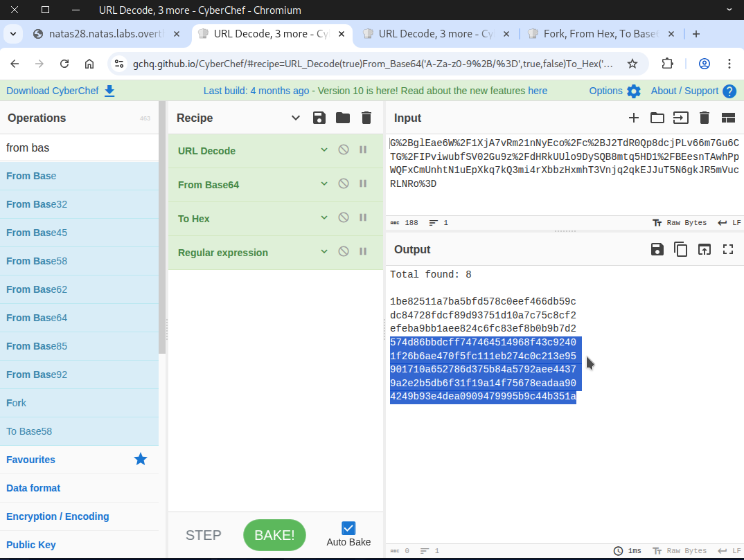Toggle the Auto Bake checkbox
Viewport: 744px width, 560px height.
point(348,528)
